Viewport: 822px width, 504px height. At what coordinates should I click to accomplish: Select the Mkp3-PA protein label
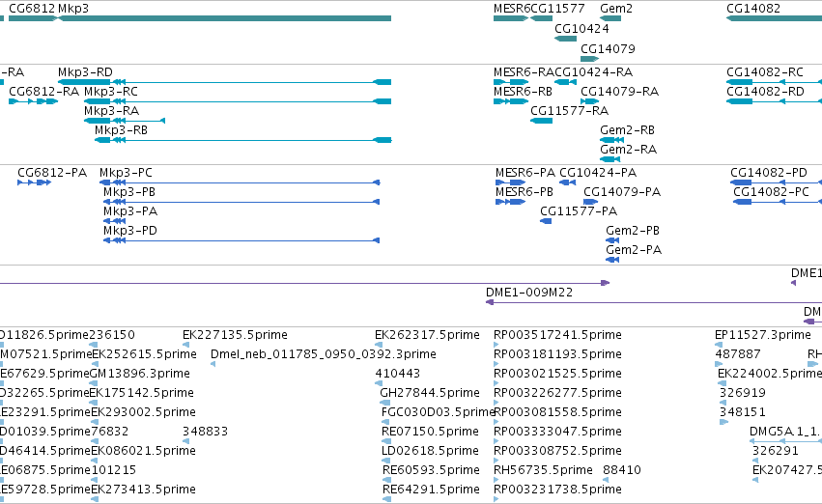point(130,211)
